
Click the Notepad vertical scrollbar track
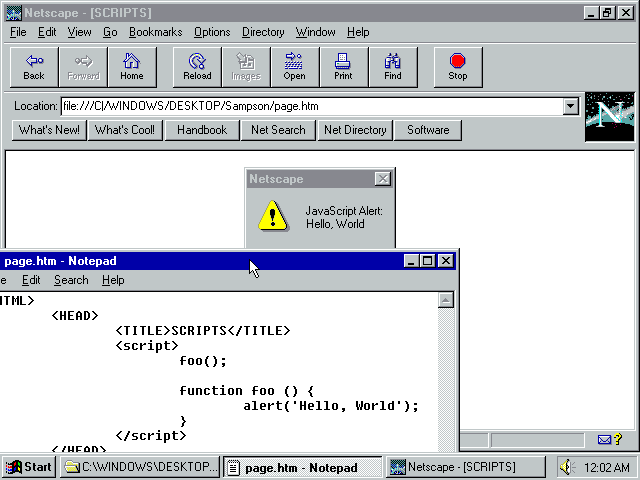pyautogui.click(x=446, y=380)
